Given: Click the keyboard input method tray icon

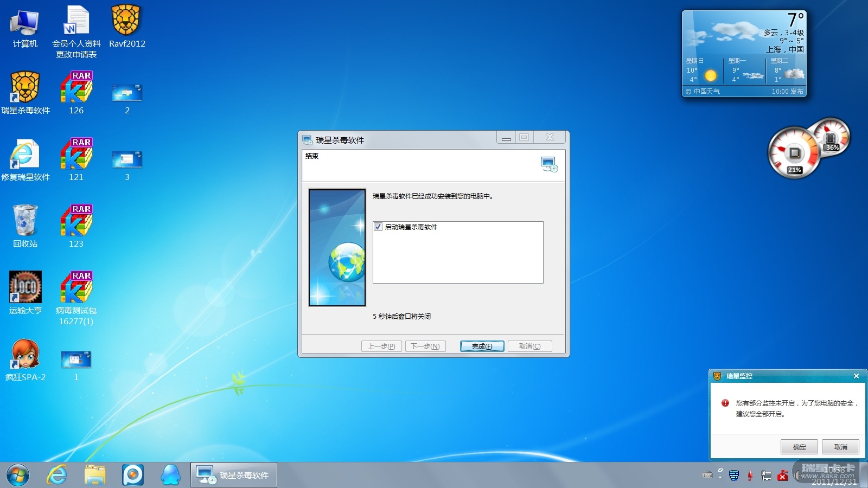Looking at the screenshot, I should (x=707, y=475).
